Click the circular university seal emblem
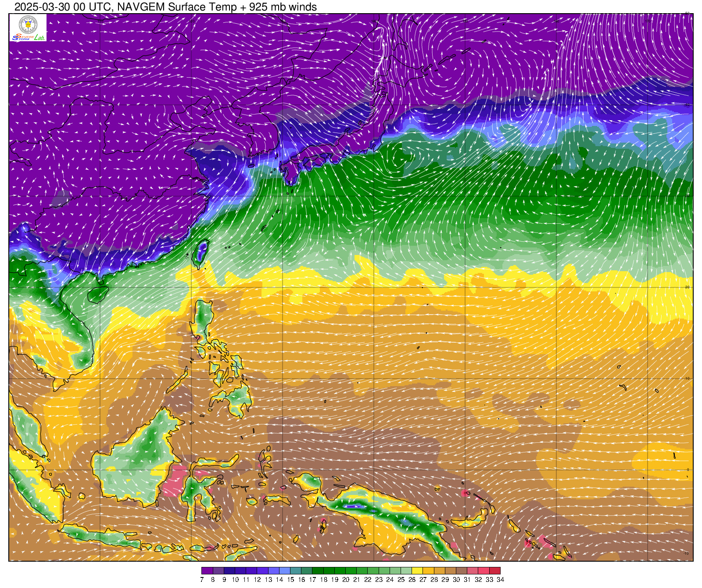The height and width of the screenshot is (588, 702). (x=28, y=25)
